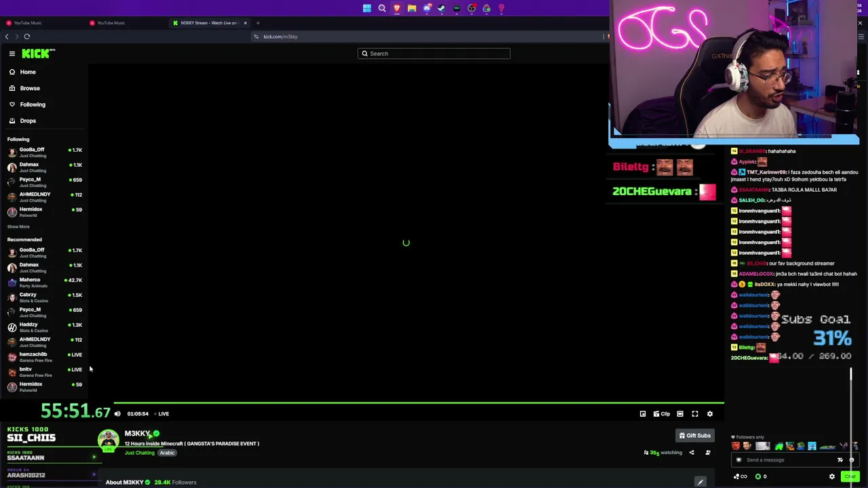Go back in browser history

[x=7, y=37]
